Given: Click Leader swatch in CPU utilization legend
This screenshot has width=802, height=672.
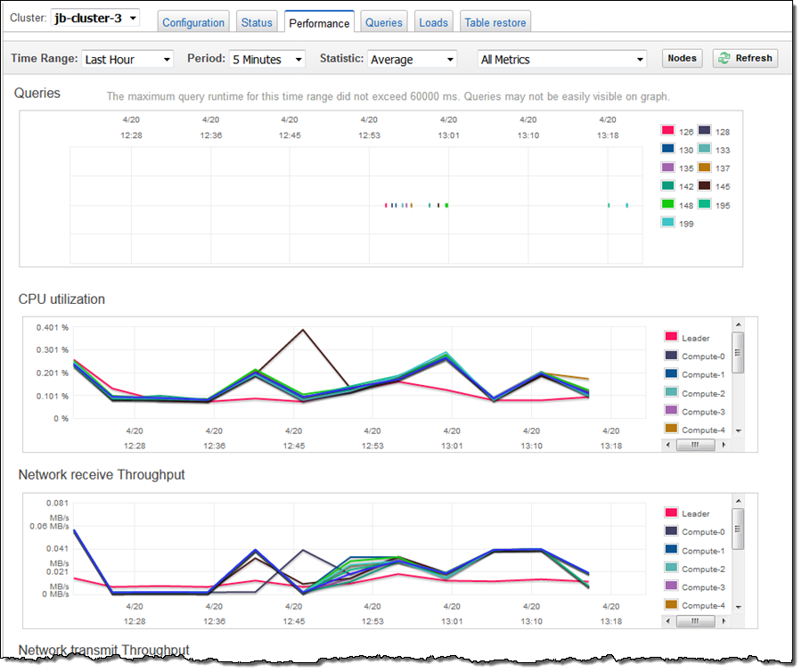Looking at the screenshot, I should tap(671, 337).
